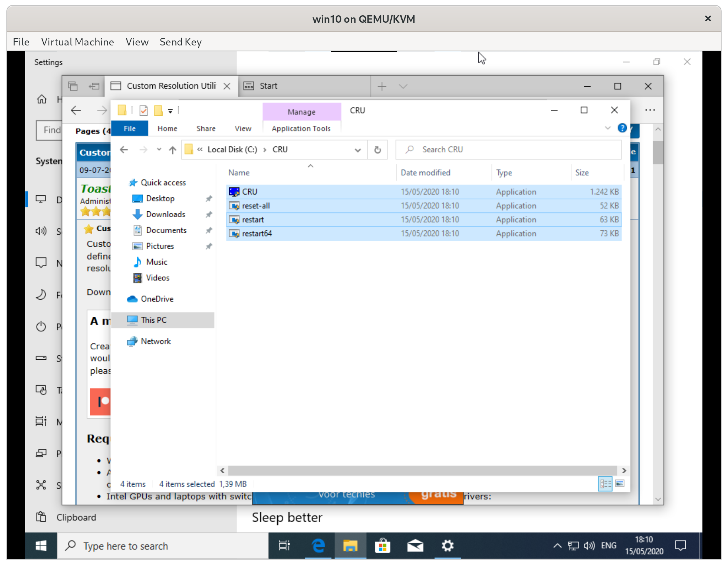Click the back navigation arrow
Screen dimensions: 728x566
point(124,149)
